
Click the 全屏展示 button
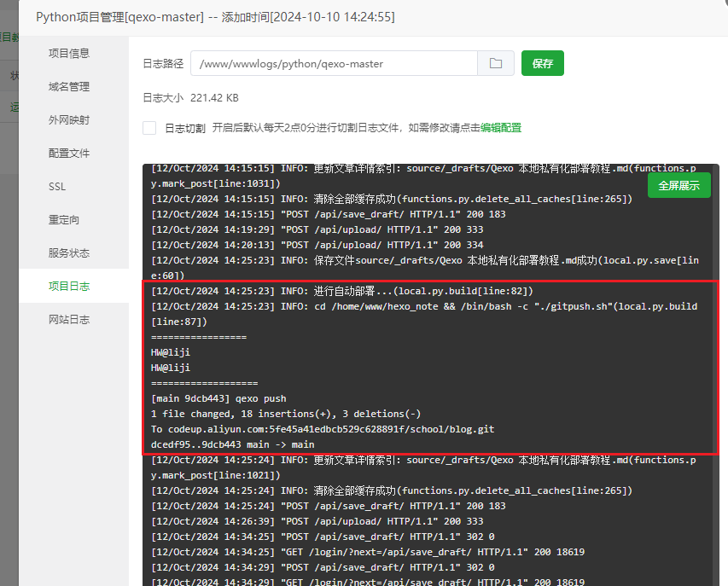click(x=678, y=185)
